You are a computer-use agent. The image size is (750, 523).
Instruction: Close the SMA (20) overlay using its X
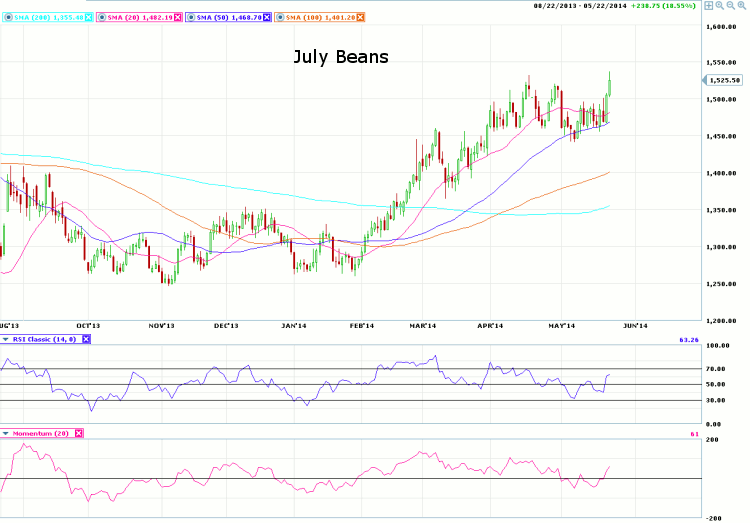point(176,18)
